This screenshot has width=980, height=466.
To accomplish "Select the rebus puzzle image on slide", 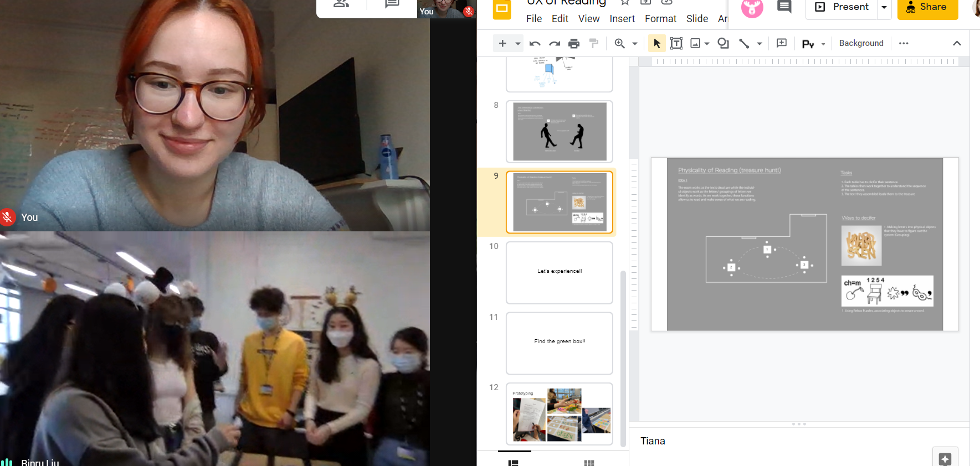I will point(887,291).
